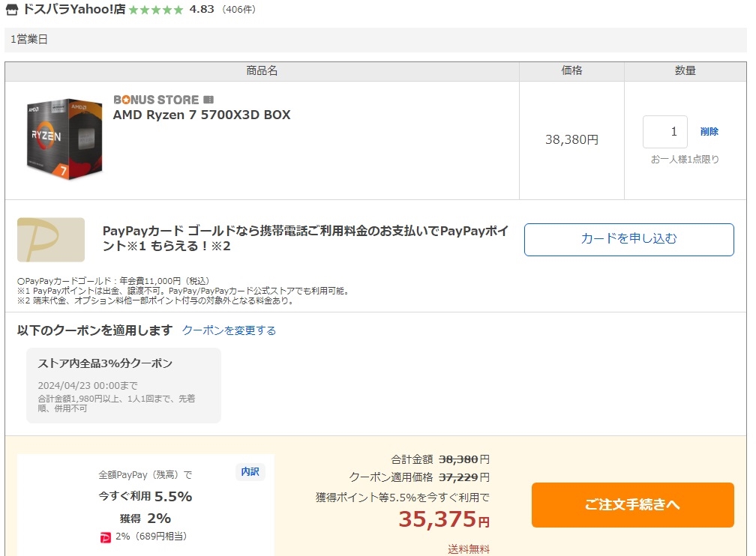Click クーポンを変更する to change coupon
This screenshot has height=556, width=756.
pos(229,330)
